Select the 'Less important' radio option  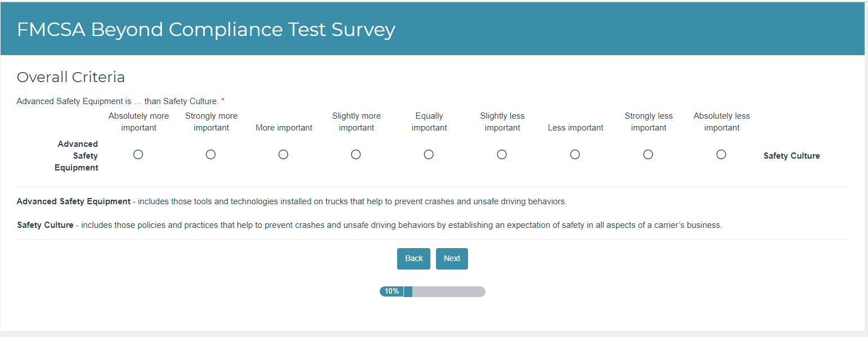pos(575,155)
